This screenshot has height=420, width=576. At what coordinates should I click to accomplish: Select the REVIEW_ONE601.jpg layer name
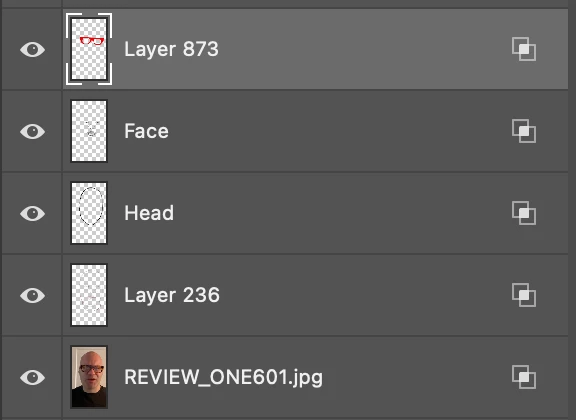tap(223, 378)
